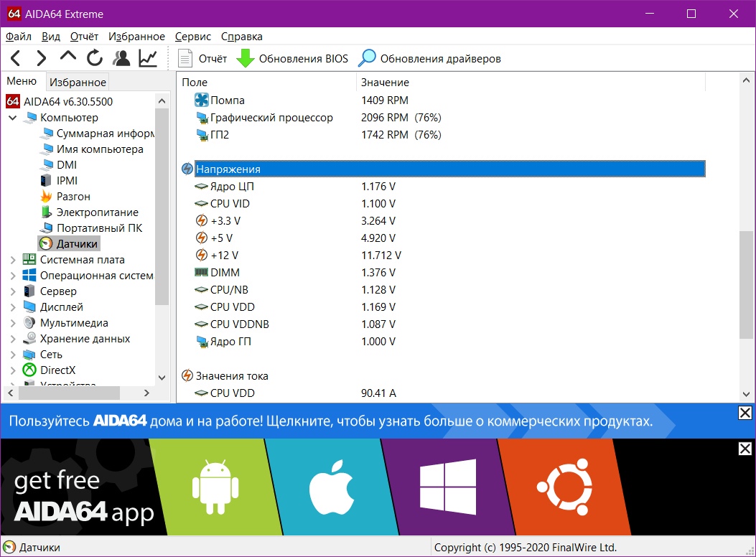756x557 pixels.
Task: Click the Портативный ПК laptop icon
Action: coord(47,228)
